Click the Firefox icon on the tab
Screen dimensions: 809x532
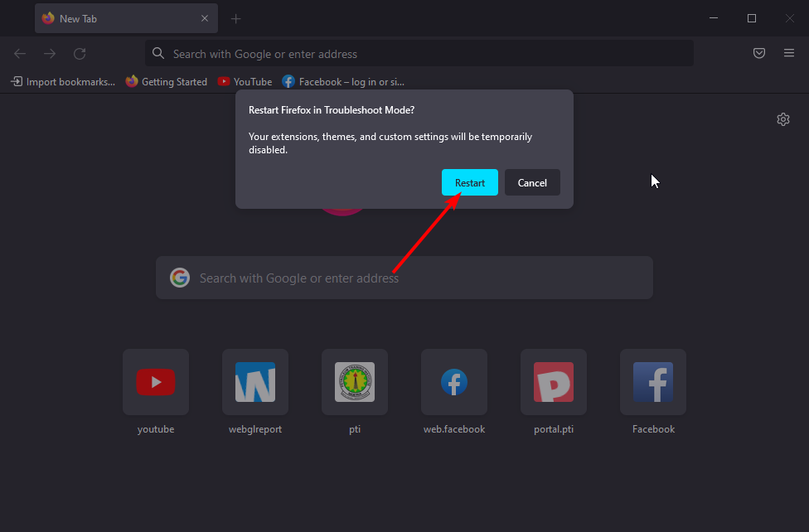point(48,18)
